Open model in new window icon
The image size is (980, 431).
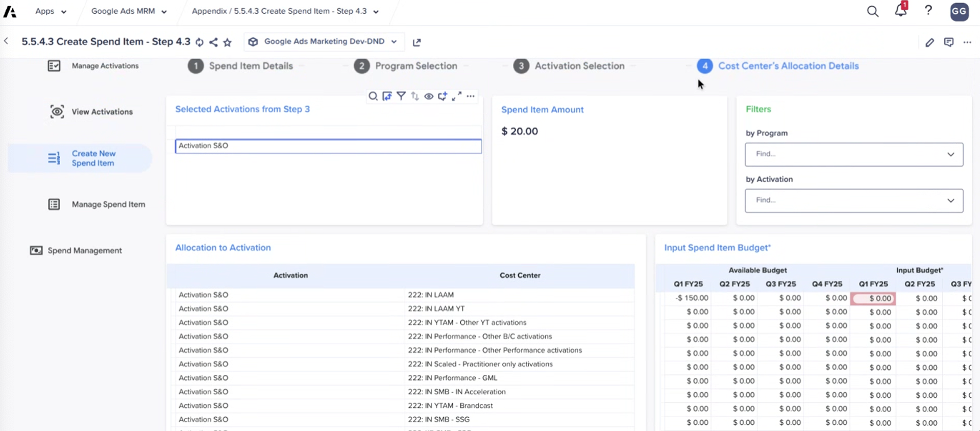click(417, 42)
